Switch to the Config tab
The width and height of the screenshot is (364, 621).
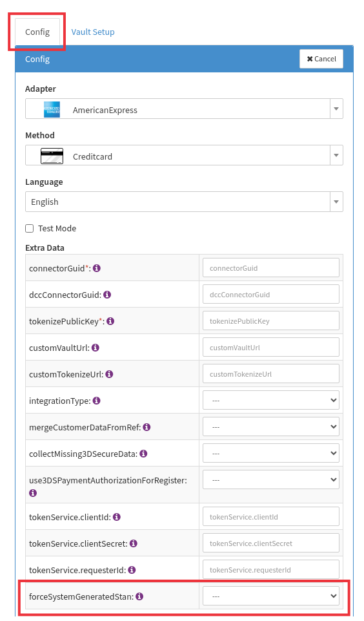[x=37, y=32]
